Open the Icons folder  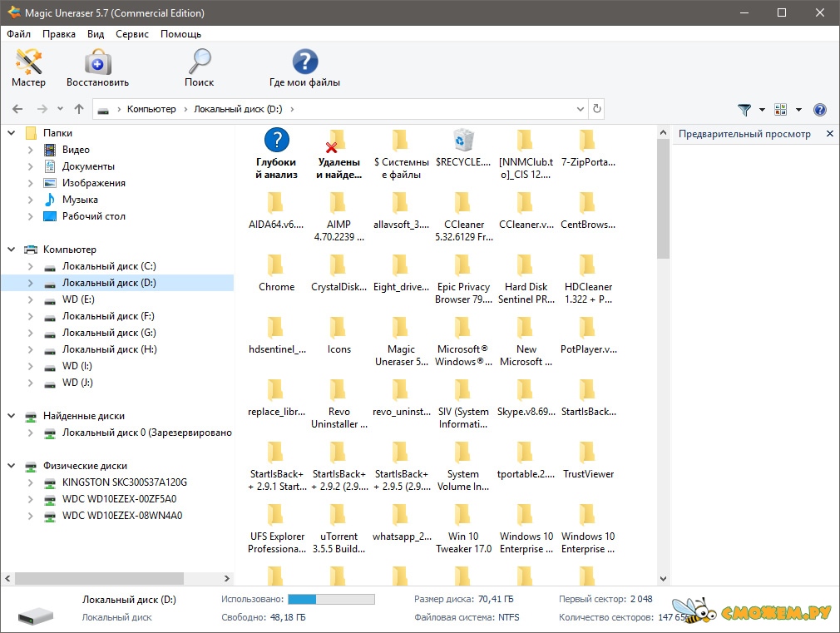(x=338, y=335)
